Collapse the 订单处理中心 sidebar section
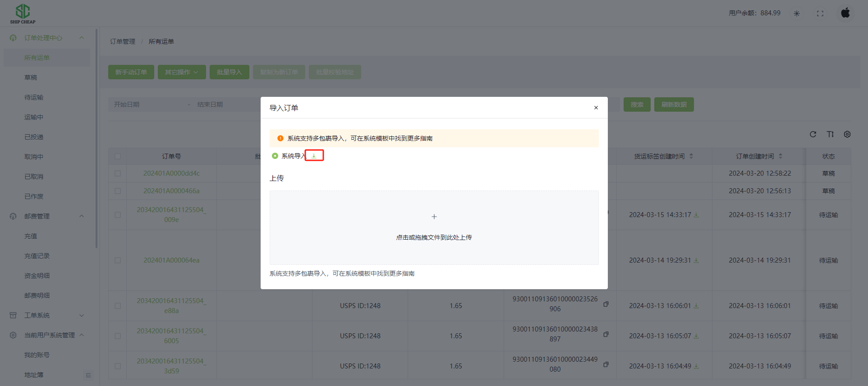Viewport: 868px width, 386px height. tap(82, 38)
